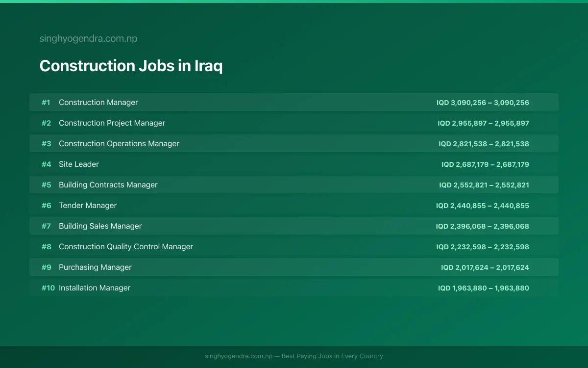Click rank number #3
The width and height of the screenshot is (588, 368).
pos(46,144)
